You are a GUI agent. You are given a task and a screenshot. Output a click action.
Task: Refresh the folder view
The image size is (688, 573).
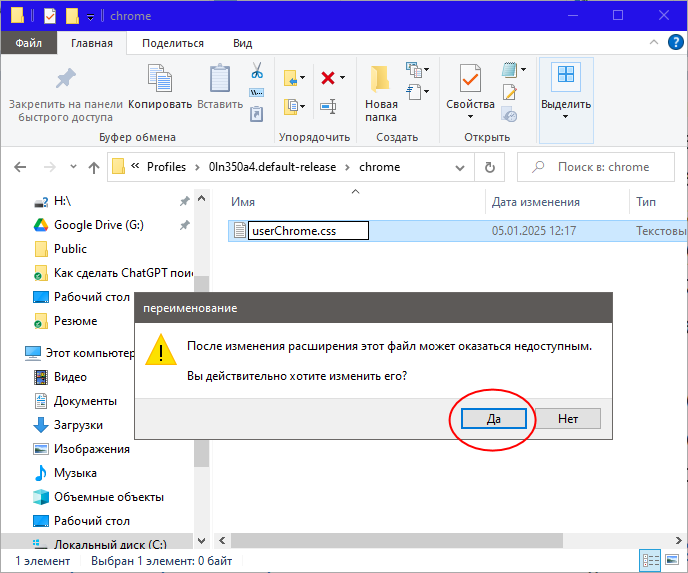tap(490, 167)
